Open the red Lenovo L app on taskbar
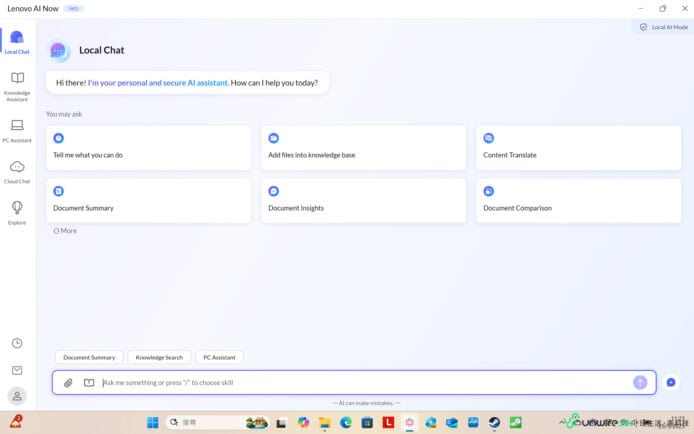Screen dimensions: 694x434 pos(388,422)
